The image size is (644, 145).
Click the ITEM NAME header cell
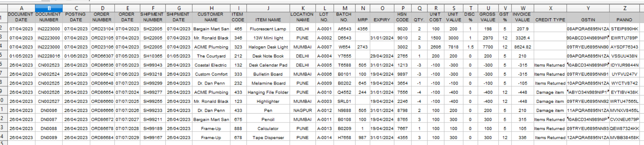(268, 17)
